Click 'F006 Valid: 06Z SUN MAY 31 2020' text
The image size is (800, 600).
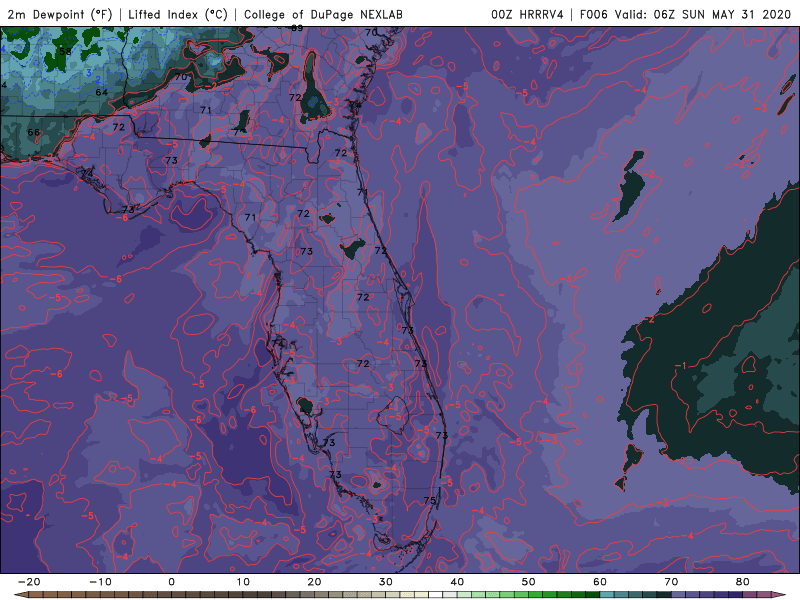(685, 15)
